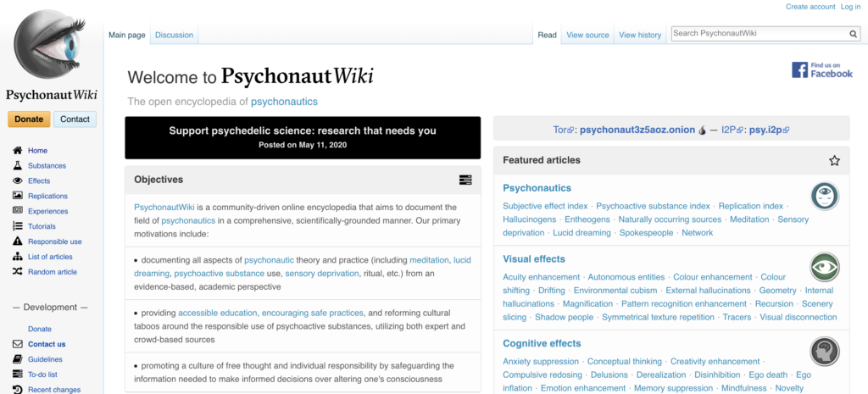Open the Replication index link
The width and height of the screenshot is (868, 394).
tap(751, 206)
